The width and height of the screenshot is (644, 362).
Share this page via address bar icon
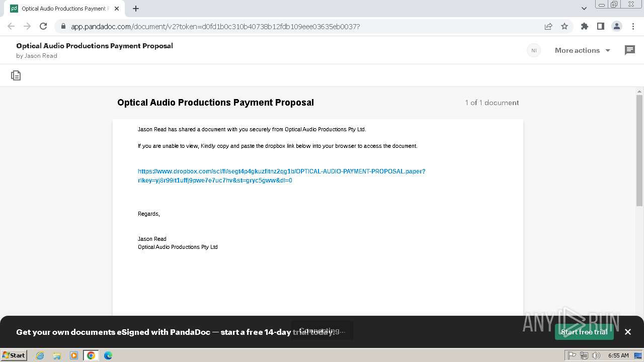548,26
